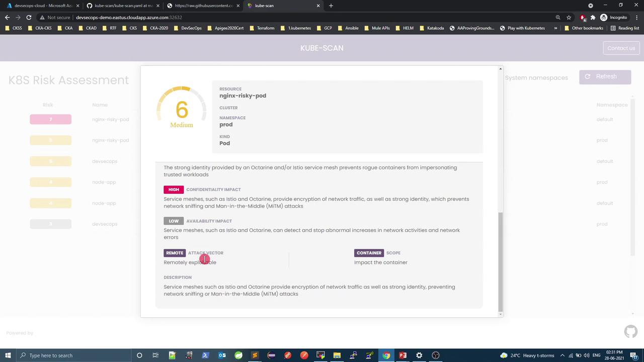The height and width of the screenshot is (362, 644).
Task: Open the Extensions puzzle icon
Action: pyautogui.click(x=593, y=17)
